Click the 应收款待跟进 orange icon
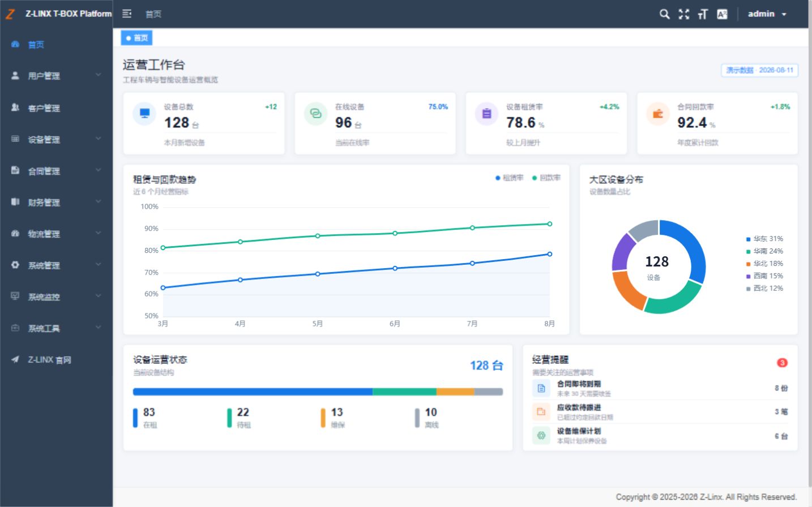Screen dimensions: 812x507 [541, 412]
